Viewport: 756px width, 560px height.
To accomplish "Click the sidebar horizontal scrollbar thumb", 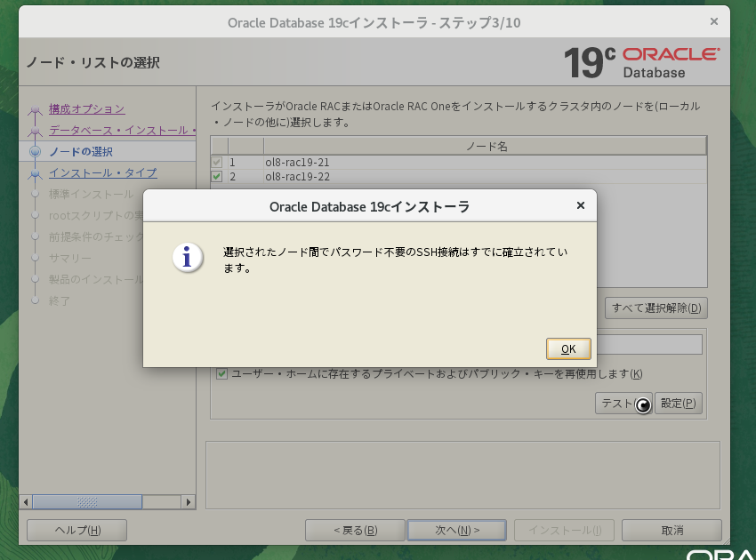I will click(x=87, y=502).
